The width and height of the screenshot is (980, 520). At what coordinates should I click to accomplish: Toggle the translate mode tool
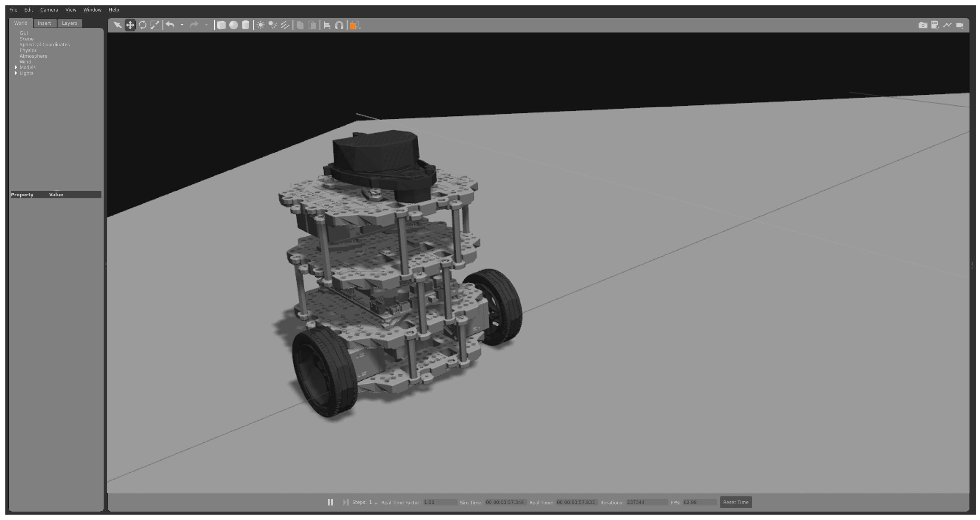point(130,25)
